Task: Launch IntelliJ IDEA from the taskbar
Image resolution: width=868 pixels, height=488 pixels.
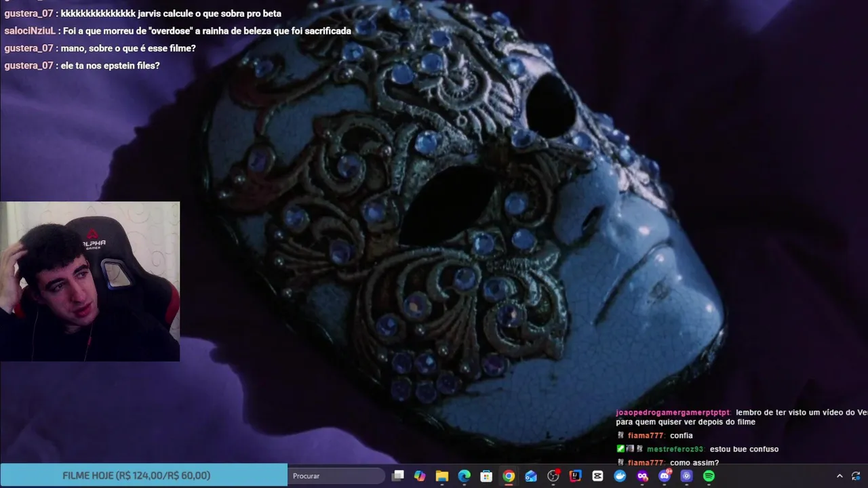Action: 575,476
